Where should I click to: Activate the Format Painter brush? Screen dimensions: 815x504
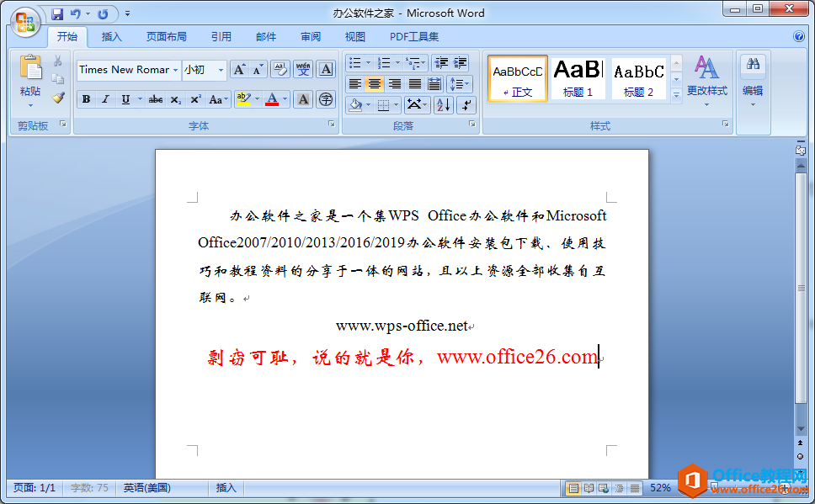pyautogui.click(x=58, y=98)
